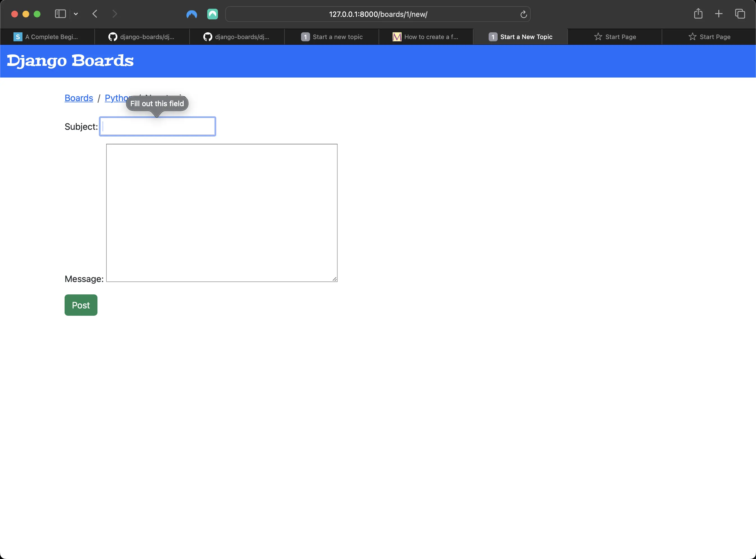Click the star icon on the first Start Page tab
The width and height of the screenshot is (756, 559).
598,37
